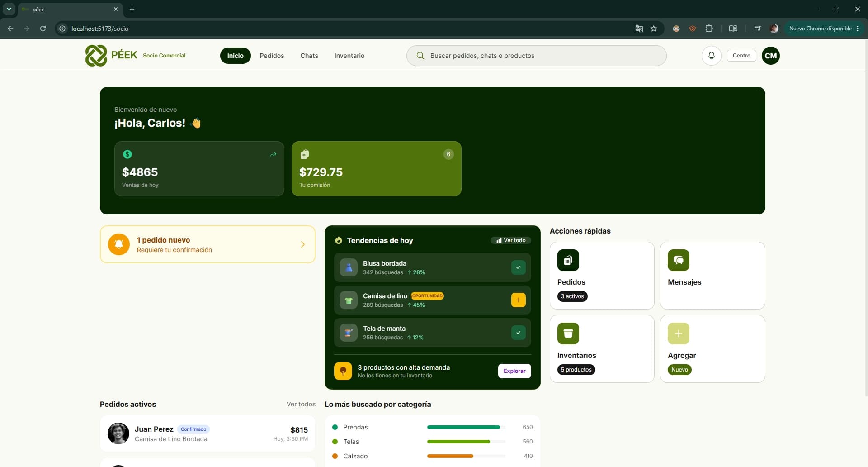Image resolution: width=868 pixels, height=467 pixels.
Task: Open the Pedidos tab
Action: click(272, 56)
